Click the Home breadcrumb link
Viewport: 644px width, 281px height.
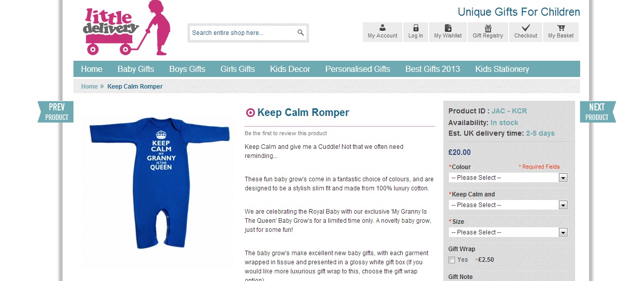(89, 87)
